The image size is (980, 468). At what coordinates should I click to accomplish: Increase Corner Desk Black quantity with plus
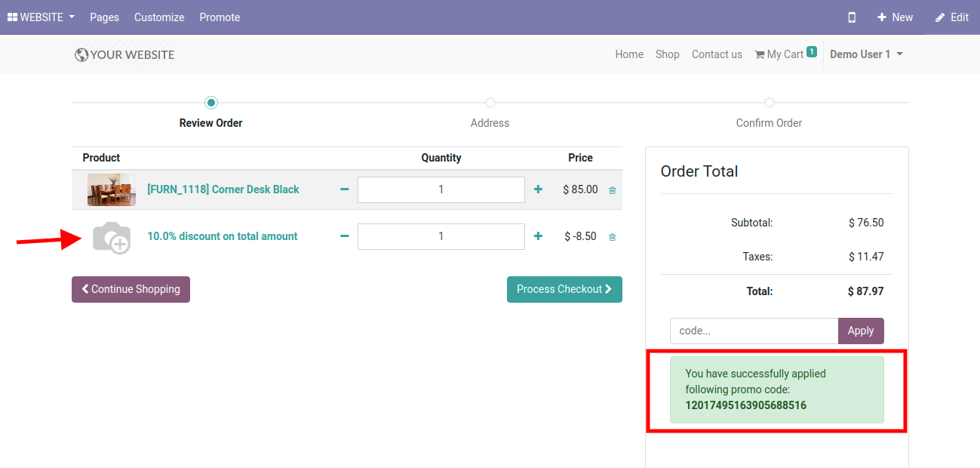pyautogui.click(x=538, y=189)
